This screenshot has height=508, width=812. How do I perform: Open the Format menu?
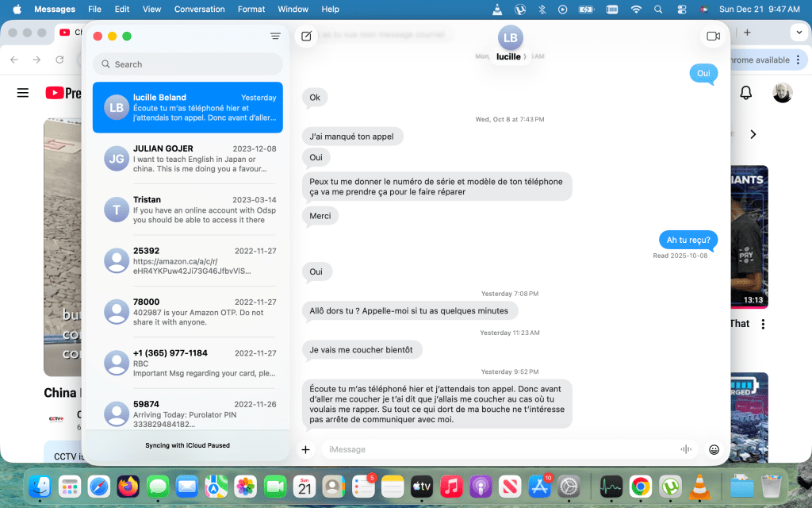pos(251,10)
